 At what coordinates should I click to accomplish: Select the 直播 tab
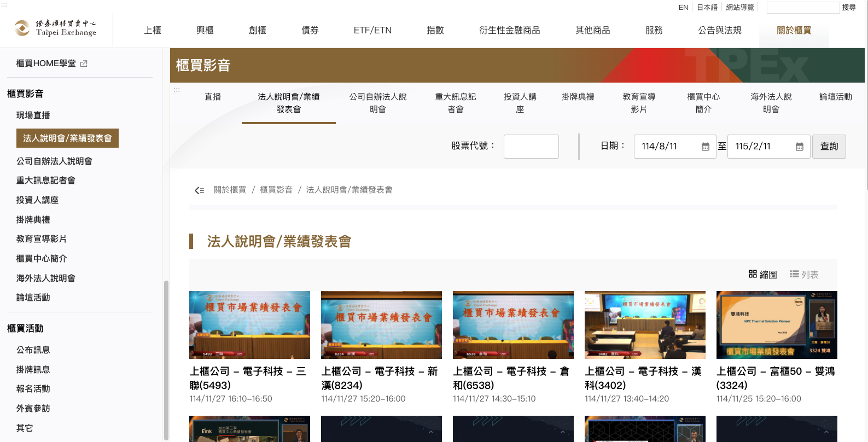pyautogui.click(x=213, y=97)
